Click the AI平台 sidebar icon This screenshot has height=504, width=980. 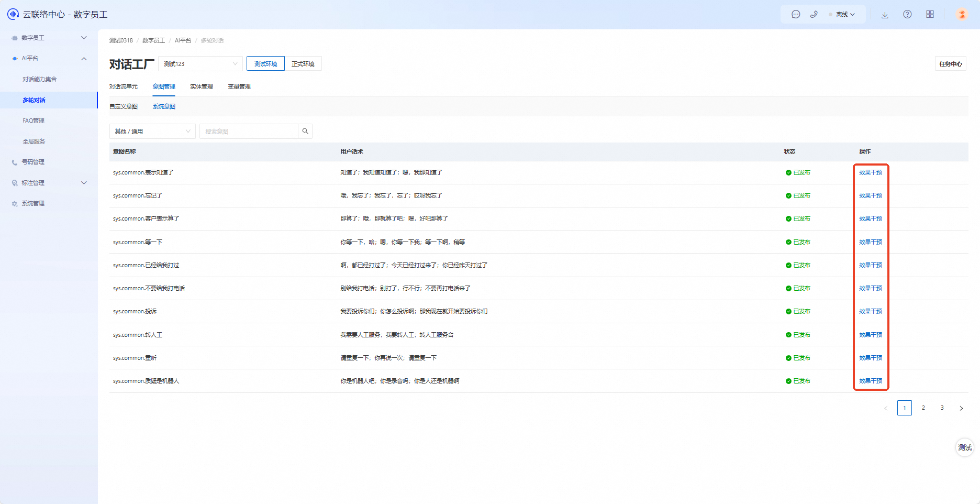15,59
